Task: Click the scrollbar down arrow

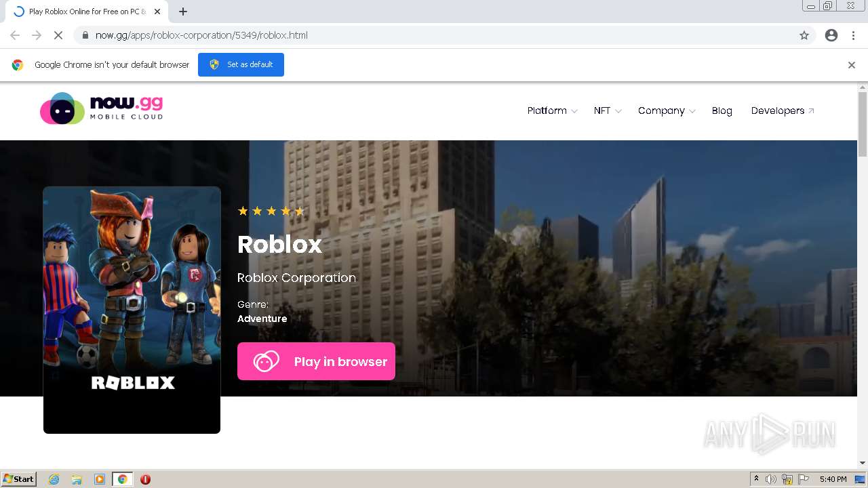Action: click(863, 463)
